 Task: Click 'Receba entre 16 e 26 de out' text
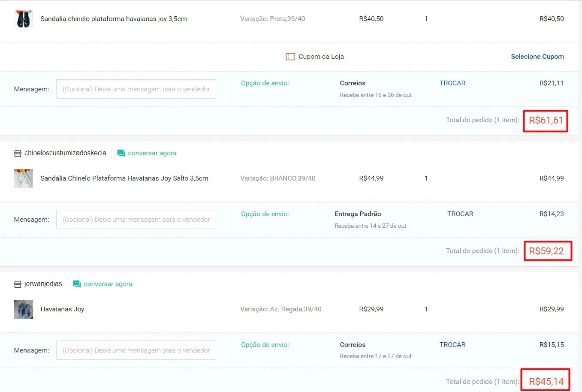click(x=376, y=95)
